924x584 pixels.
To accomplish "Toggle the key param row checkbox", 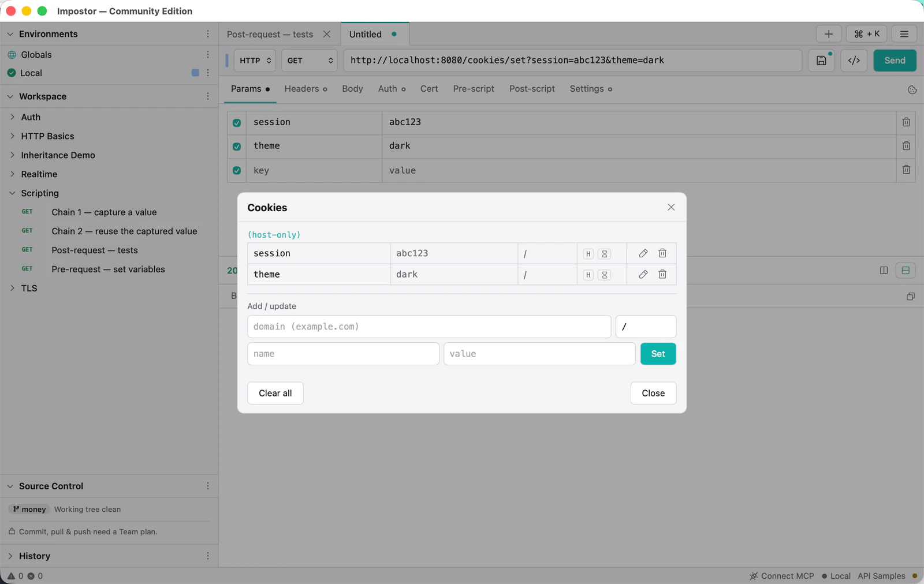I will (237, 171).
